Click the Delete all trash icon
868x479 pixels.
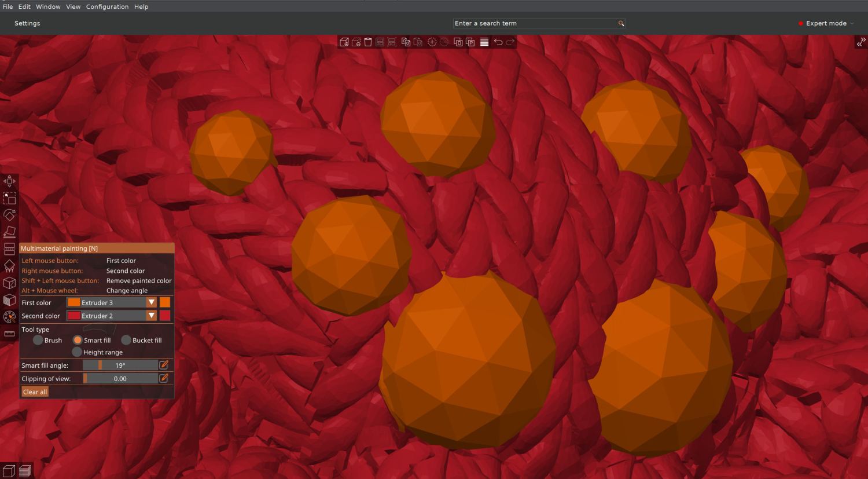pos(367,42)
